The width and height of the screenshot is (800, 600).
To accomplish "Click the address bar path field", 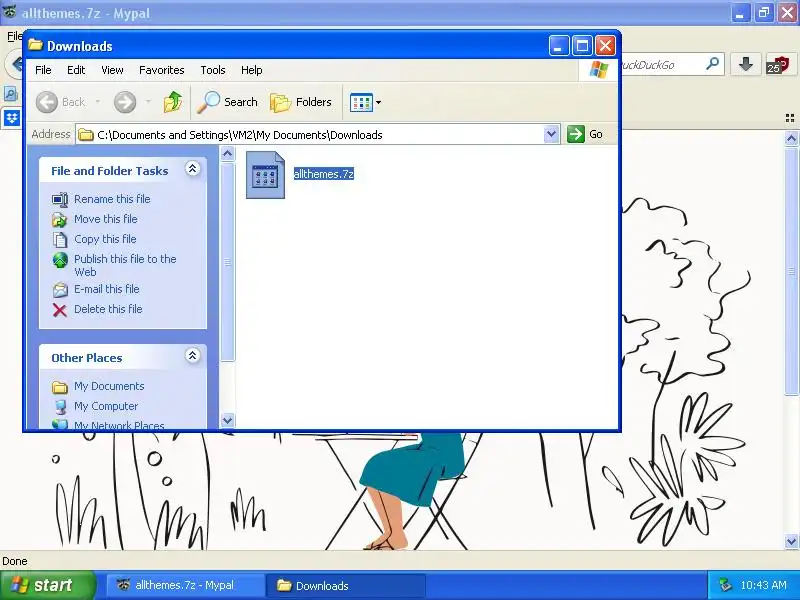I will pos(310,135).
